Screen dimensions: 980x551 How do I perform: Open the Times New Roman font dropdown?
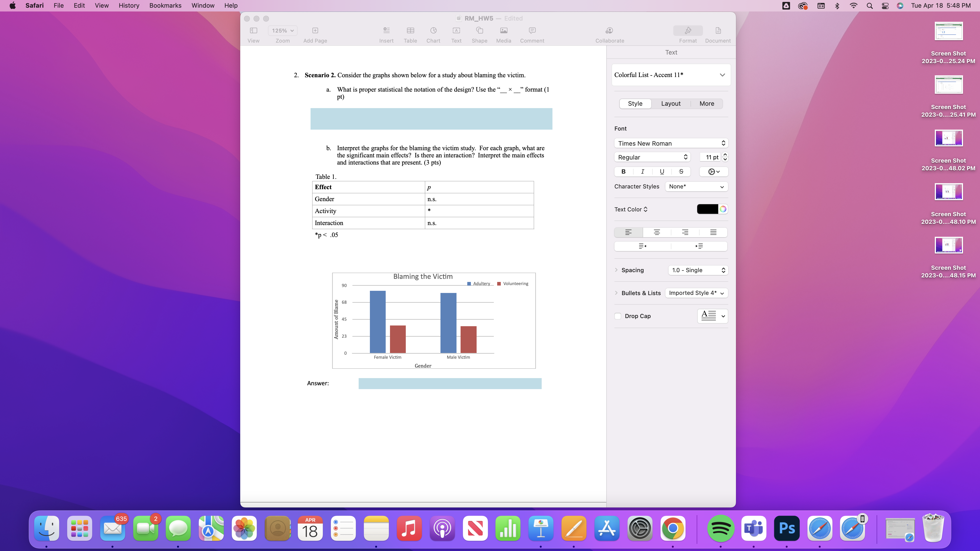tap(671, 143)
